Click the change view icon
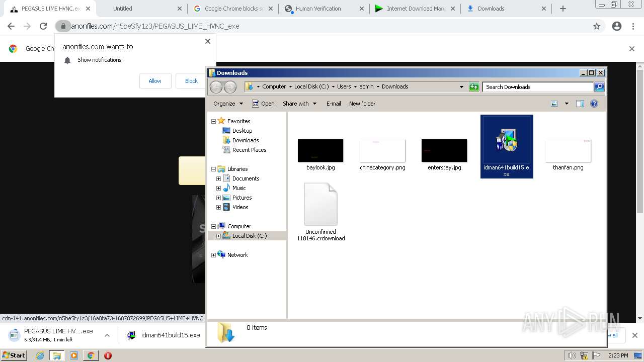This screenshot has width=644, height=362. pyautogui.click(x=554, y=104)
